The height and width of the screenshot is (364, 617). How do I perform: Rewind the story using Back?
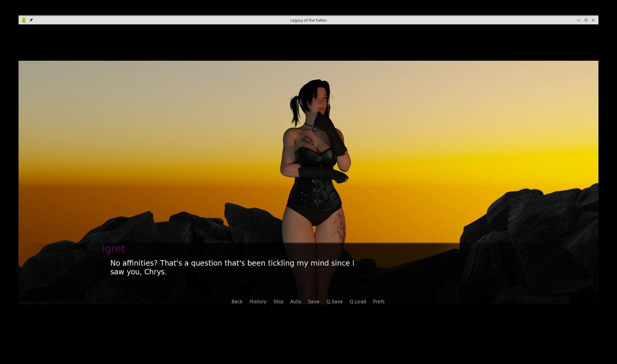pos(237,302)
